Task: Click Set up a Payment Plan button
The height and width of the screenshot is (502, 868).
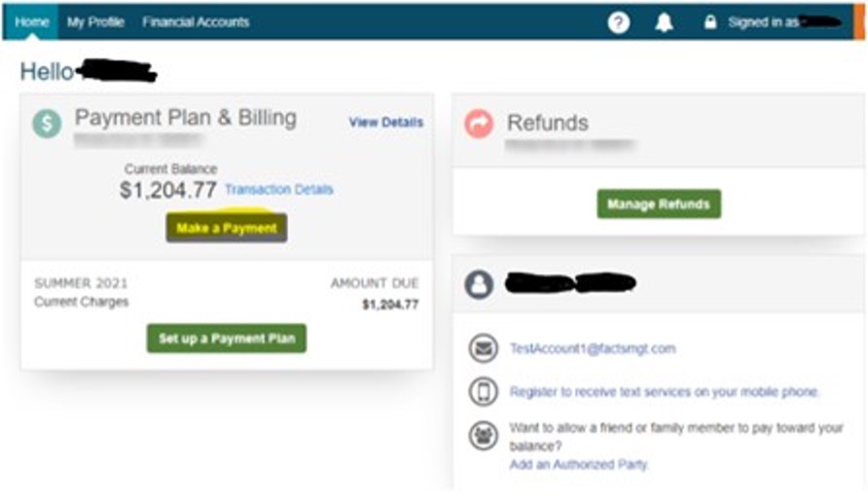Action: click(x=227, y=339)
